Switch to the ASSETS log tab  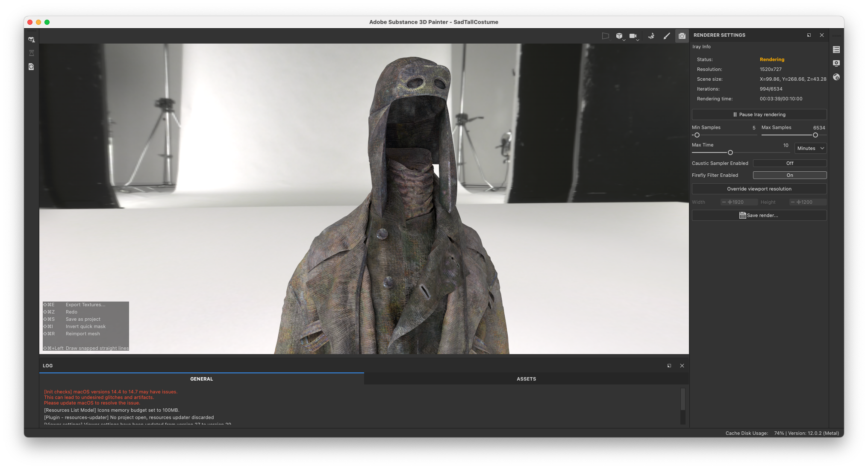[526, 379]
